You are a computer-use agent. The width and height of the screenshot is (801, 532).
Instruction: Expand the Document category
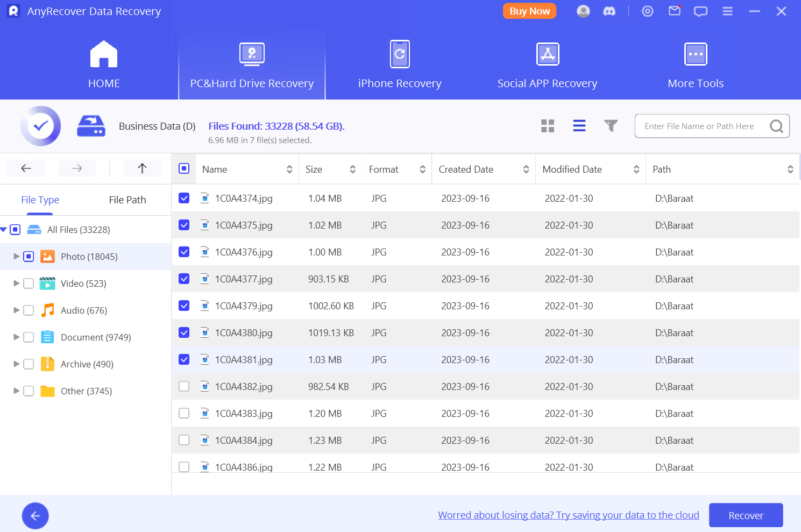pyautogui.click(x=16, y=337)
